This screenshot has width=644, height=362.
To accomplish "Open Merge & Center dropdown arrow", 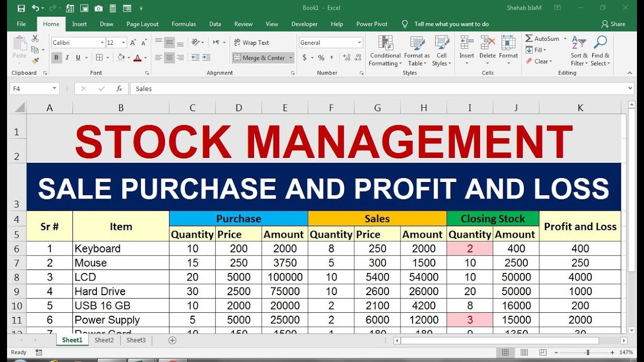I will coord(291,58).
